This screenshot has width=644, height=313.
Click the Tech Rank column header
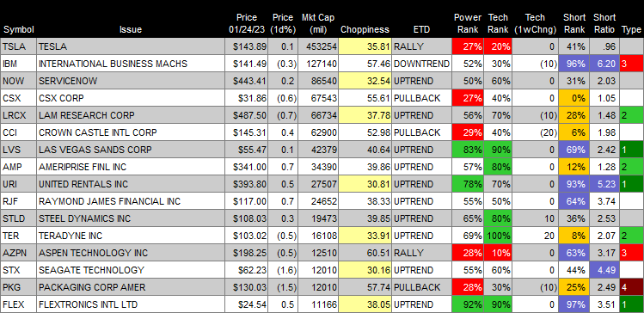(x=498, y=23)
